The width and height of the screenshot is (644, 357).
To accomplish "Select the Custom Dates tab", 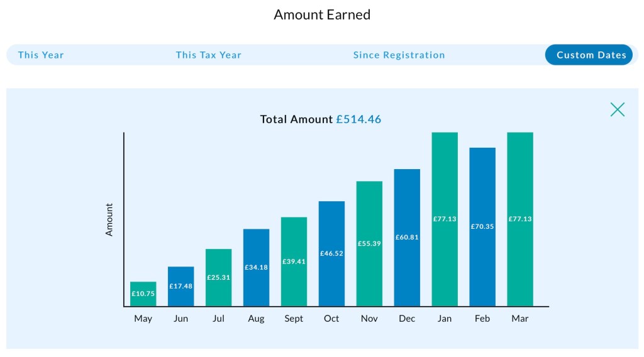I will 591,55.
